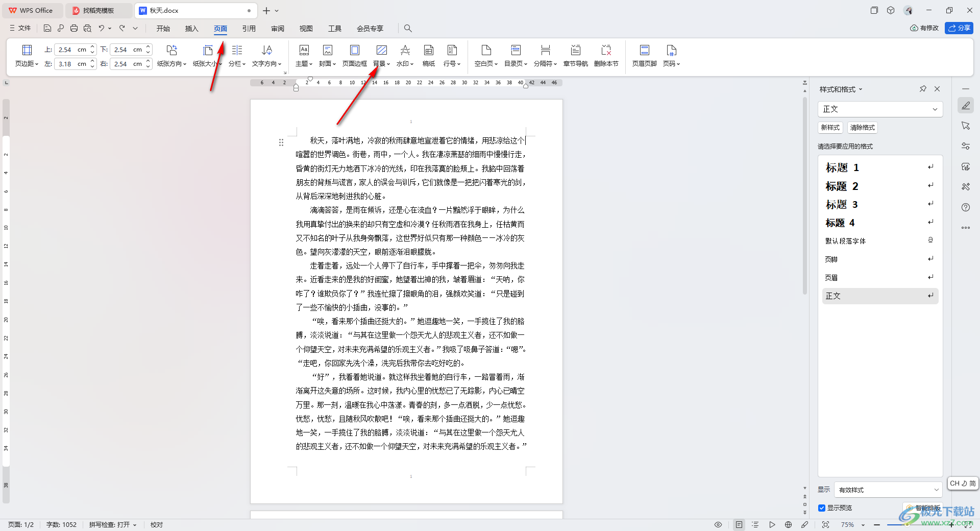Image resolution: width=980 pixels, height=531 pixels.
Task: Switch to the 审阅 (Review) tab
Action: (x=278, y=28)
